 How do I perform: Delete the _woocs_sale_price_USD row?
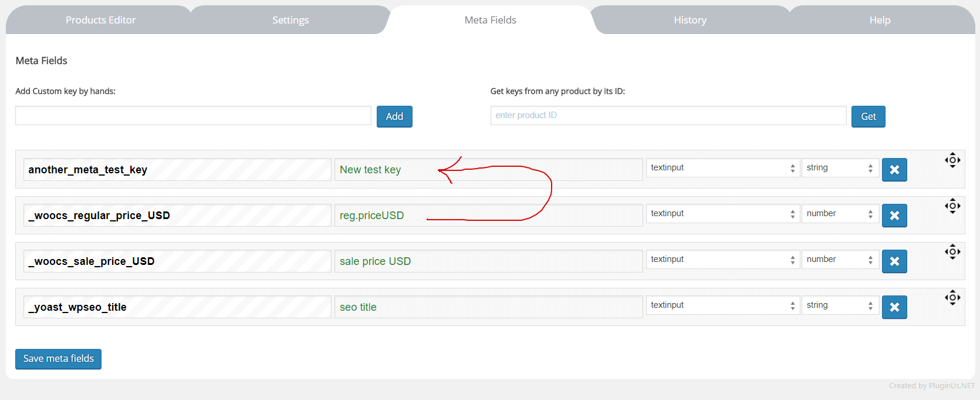[894, 261]
